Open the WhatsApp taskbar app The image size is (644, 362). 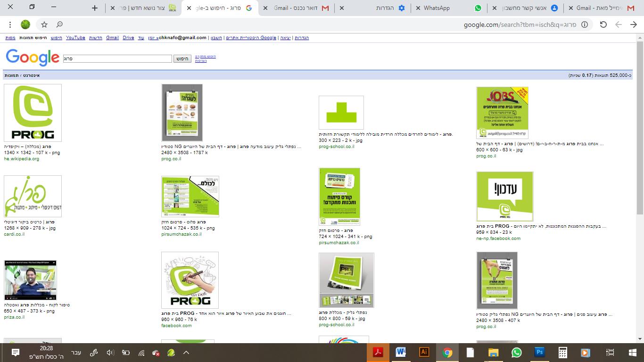point(517,352)
